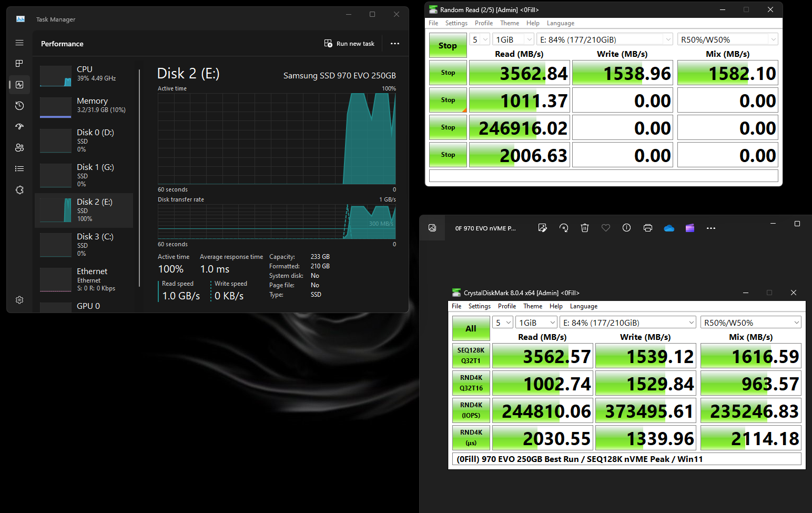Click the Samsung SSD 970 EVO 250GB label
This screenshot has width=812, height=513.
click(x=340, y=75)
